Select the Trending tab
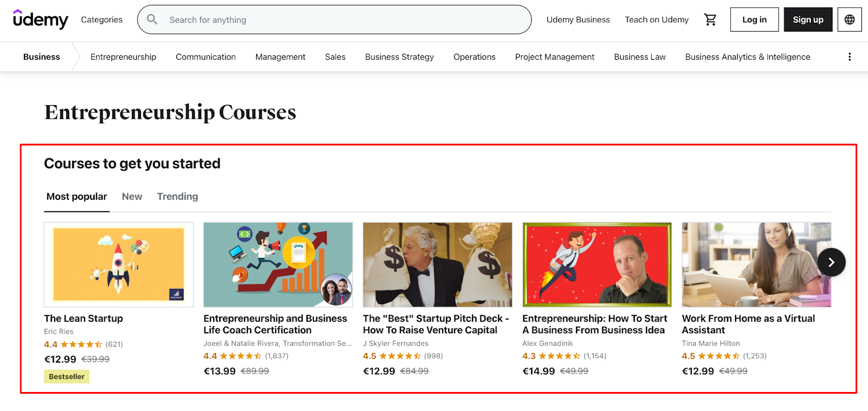868x411 pixels. pyautogui.click(x=177, y=197)
